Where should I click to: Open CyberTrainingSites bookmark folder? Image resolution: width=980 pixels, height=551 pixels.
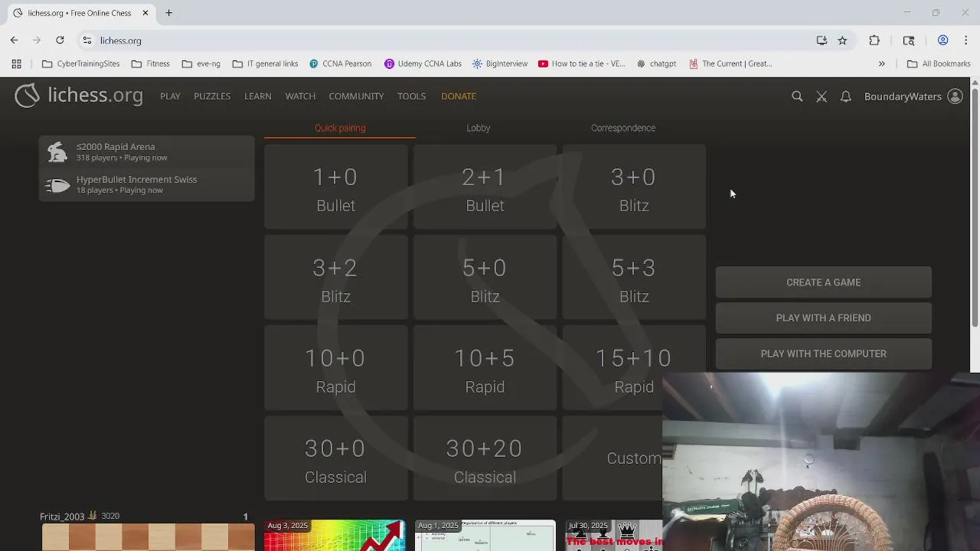point(81,64)
